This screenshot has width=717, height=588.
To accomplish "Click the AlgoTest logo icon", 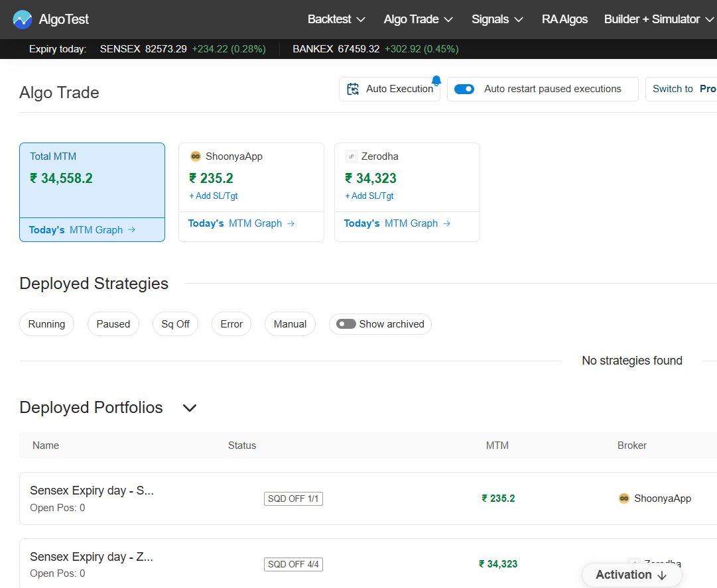I will click(23, 19).
